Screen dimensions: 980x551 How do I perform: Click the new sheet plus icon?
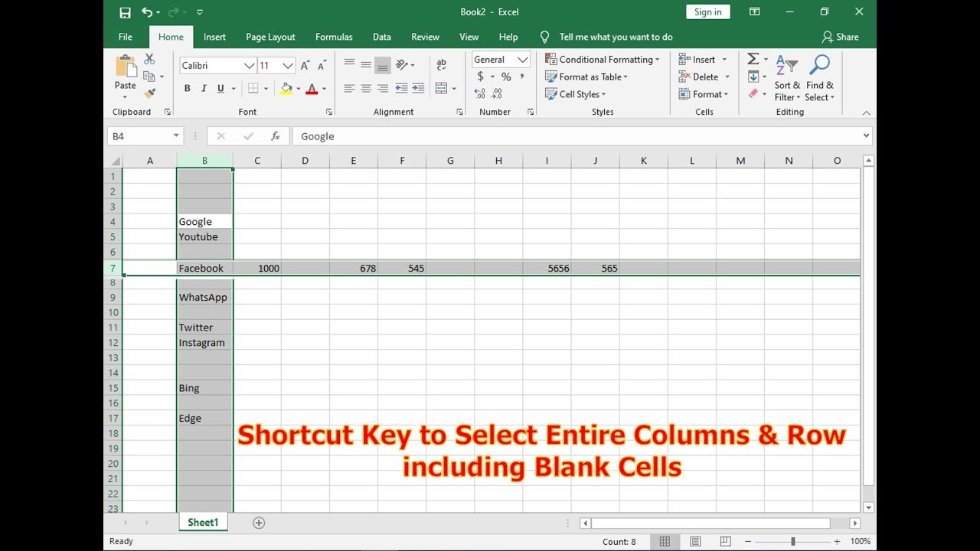pos(259,523)
